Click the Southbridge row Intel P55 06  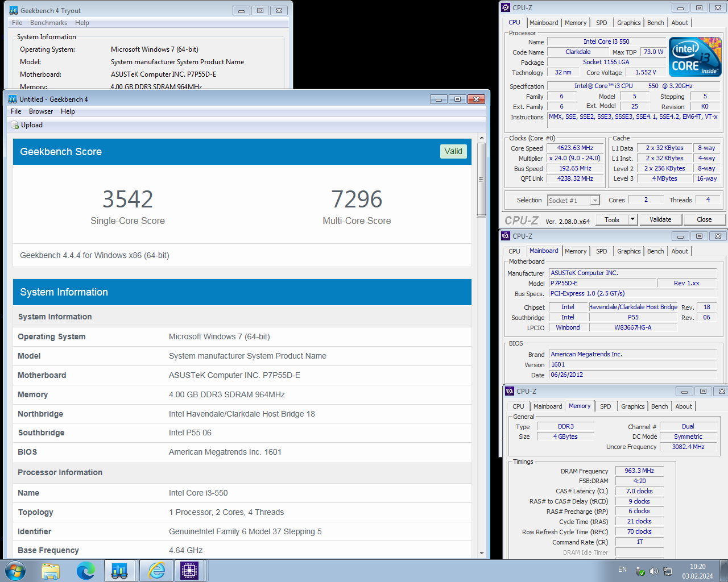pos(242,433)
